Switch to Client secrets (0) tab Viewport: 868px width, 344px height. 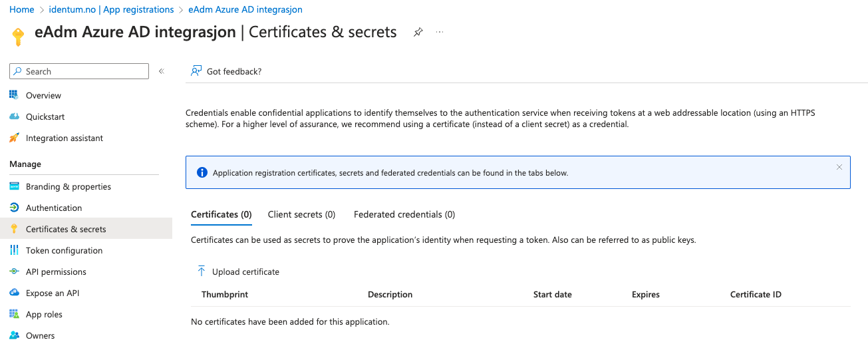pyautogui.click(x=301, y=214)
